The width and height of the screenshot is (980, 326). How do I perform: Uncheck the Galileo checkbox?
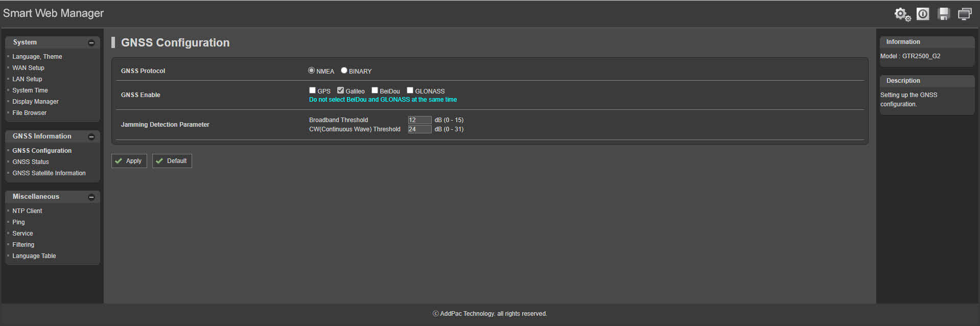[340, 90]
